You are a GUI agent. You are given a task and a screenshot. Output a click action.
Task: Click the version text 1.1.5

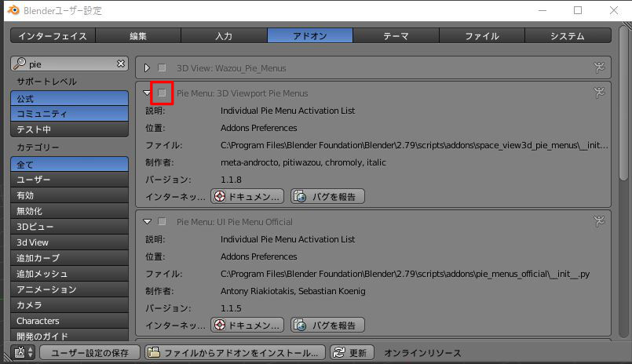coord(231,308)
